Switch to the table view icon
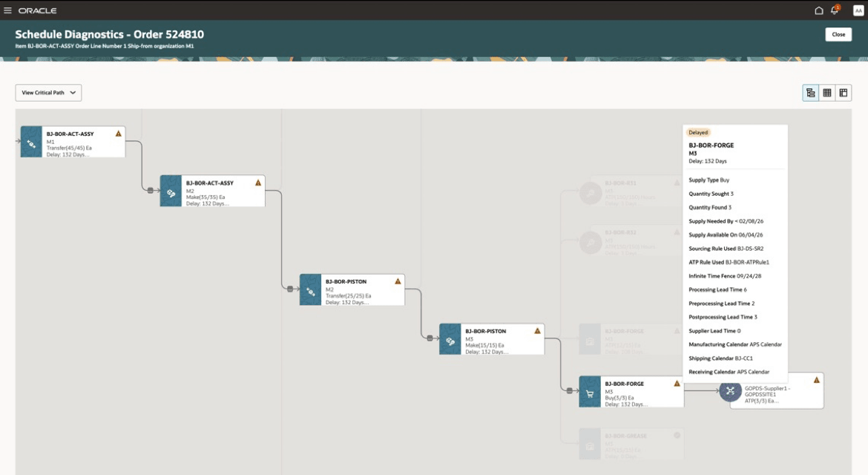 (x=826, y=92)
